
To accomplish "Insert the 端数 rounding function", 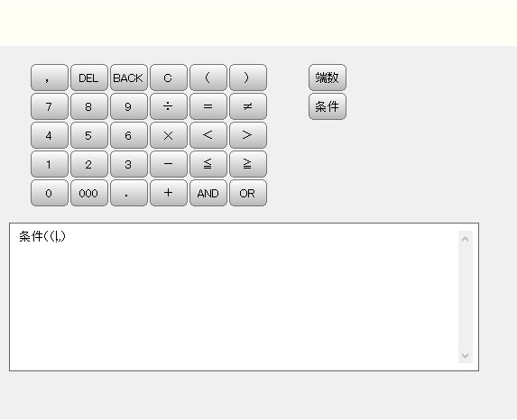I will (328, 78).
